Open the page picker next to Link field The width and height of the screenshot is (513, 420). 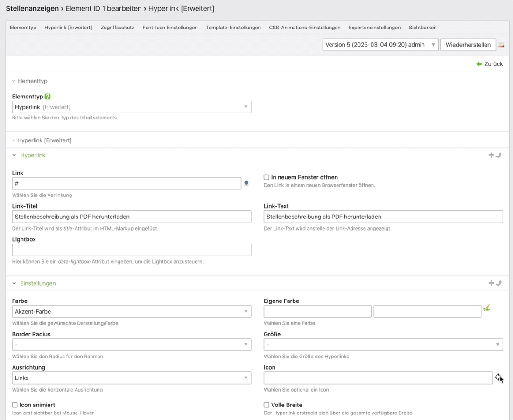click(x=246, y=183)
